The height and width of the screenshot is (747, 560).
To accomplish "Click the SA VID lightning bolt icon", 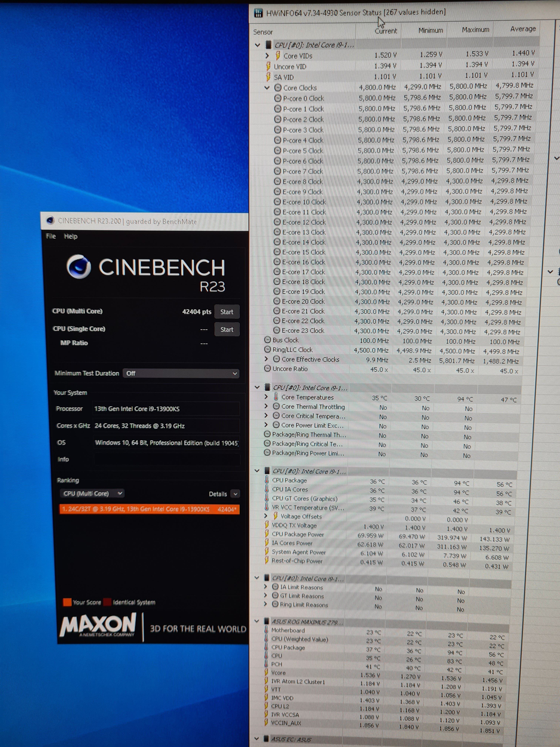I will (x=268, y=77).
